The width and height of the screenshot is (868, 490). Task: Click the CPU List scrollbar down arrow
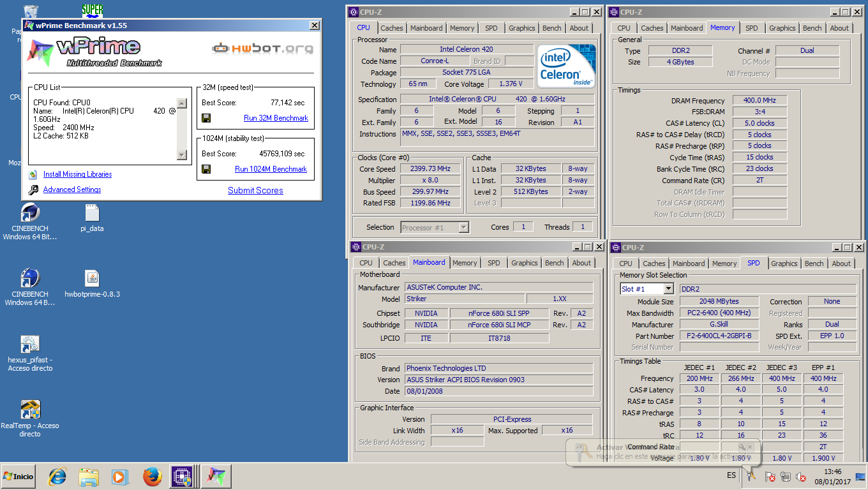tap(181, 154)
